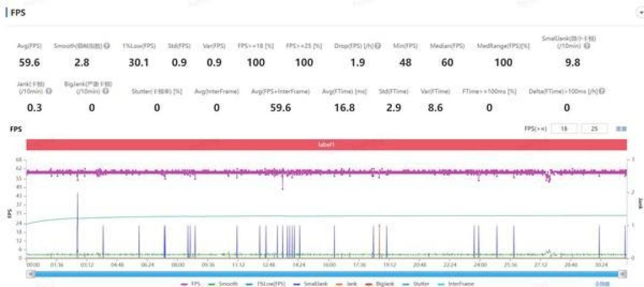Click the Jank (/10min) help icon
The height and width of the screenshot is (287, 644).
coord(49,91)
